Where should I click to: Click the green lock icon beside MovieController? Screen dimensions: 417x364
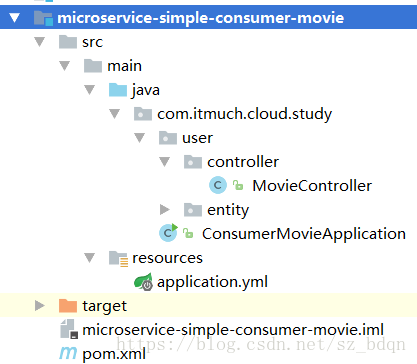pos(238,185)
